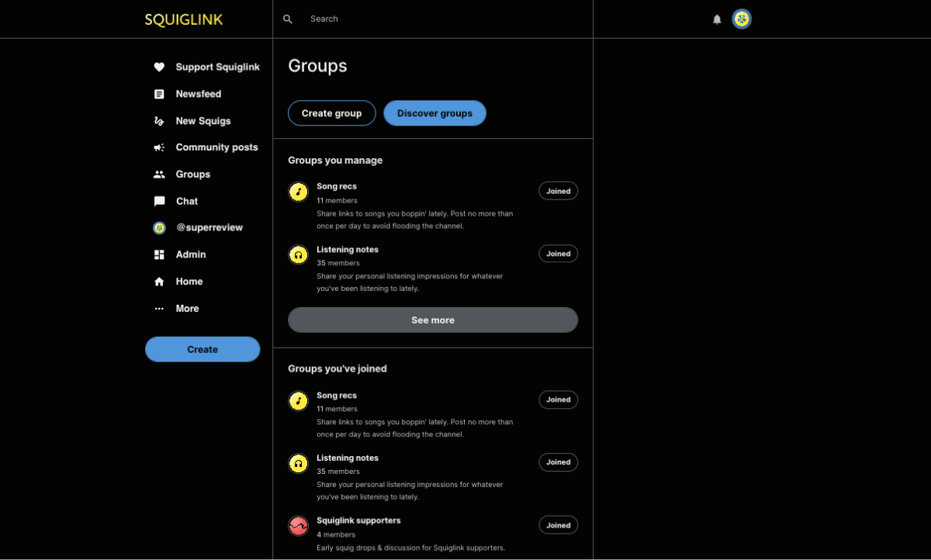Image resolution: width=931 pixels, height=560 pixels.
Task: Click the Admin dashboard icon
Action: point(159,254)
